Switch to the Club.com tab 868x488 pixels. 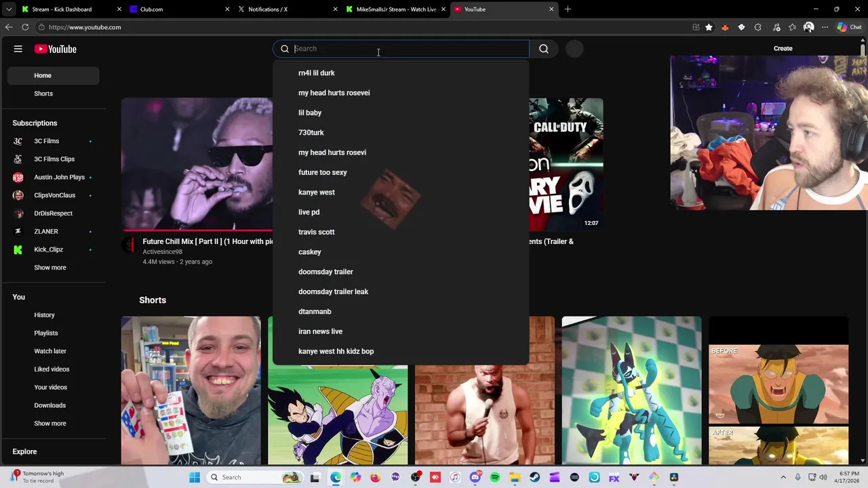click(180, 9)
